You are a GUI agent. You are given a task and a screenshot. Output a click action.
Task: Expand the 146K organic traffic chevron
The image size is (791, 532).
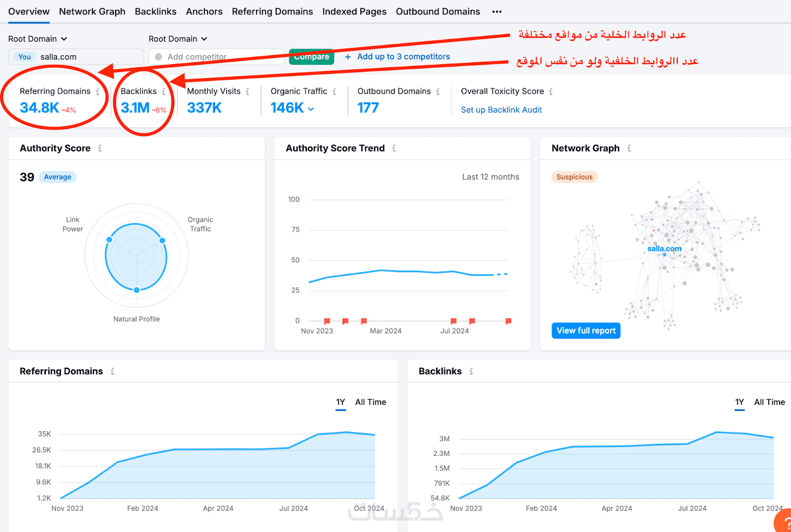(311, 109)
